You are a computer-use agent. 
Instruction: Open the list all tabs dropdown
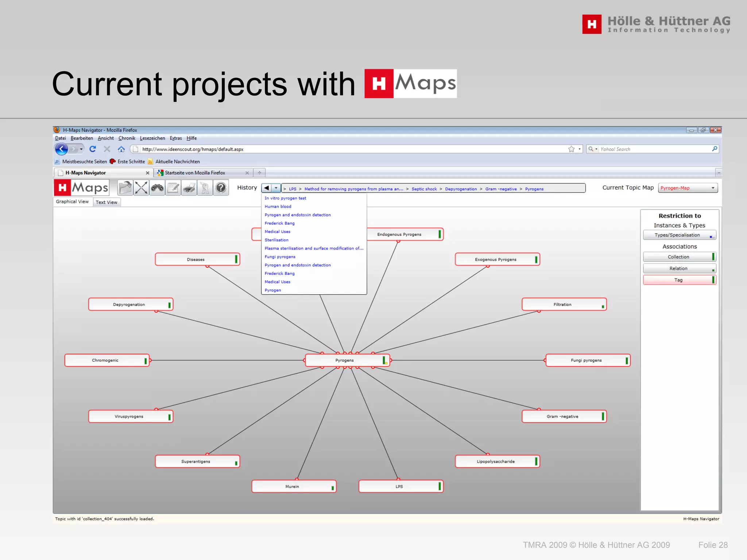pyautogui.click(x=719, y=173)
